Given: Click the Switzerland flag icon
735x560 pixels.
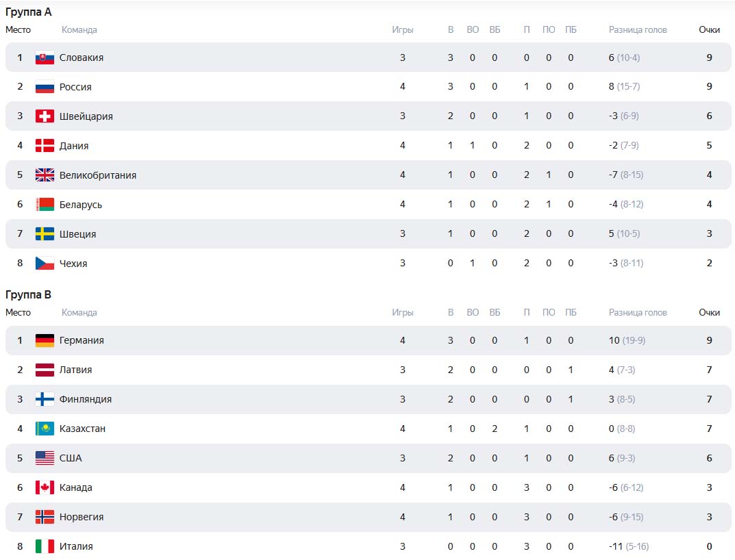Looking at the screenshot, I should point(45,116).
